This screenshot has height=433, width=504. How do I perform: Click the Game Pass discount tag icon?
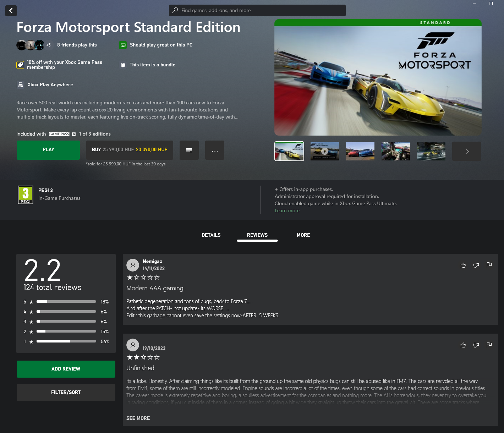tap(20, 65)
